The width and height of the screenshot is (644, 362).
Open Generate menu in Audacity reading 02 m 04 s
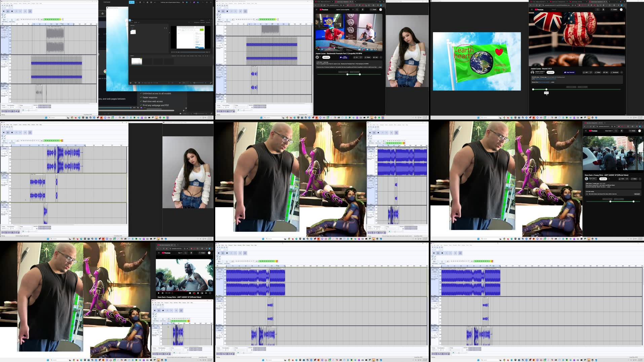(x=239, y=245)
